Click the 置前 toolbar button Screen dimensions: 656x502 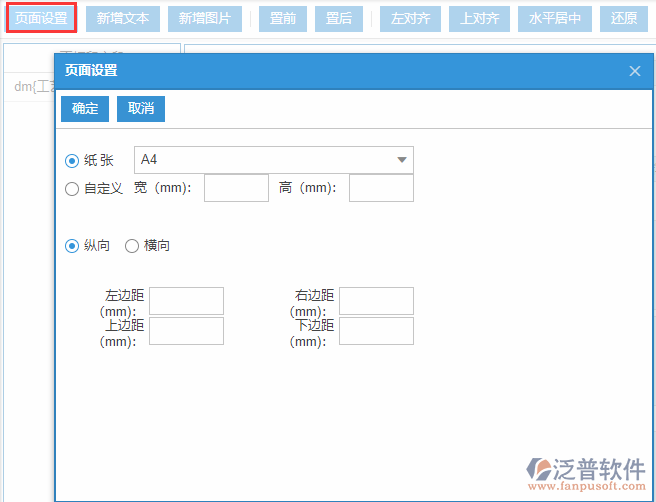click(x=283, y=19)
